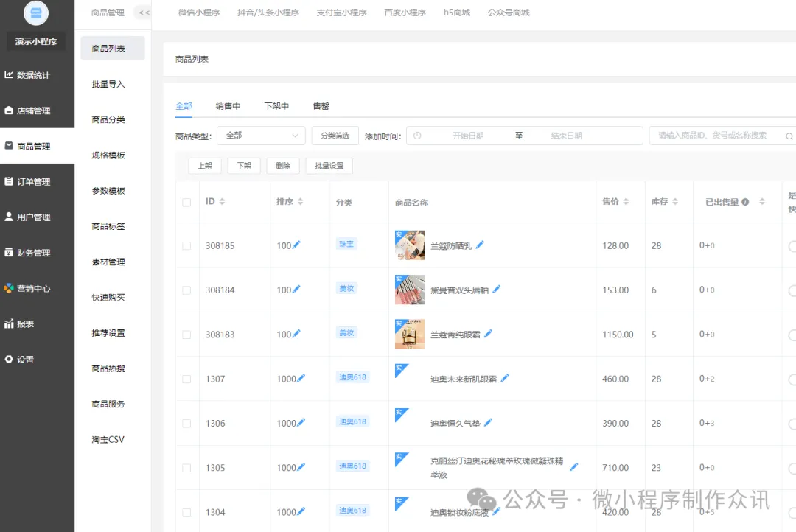
Task: Open 店铺管理 shop icon in sidebar
Action: click(9, 110)
